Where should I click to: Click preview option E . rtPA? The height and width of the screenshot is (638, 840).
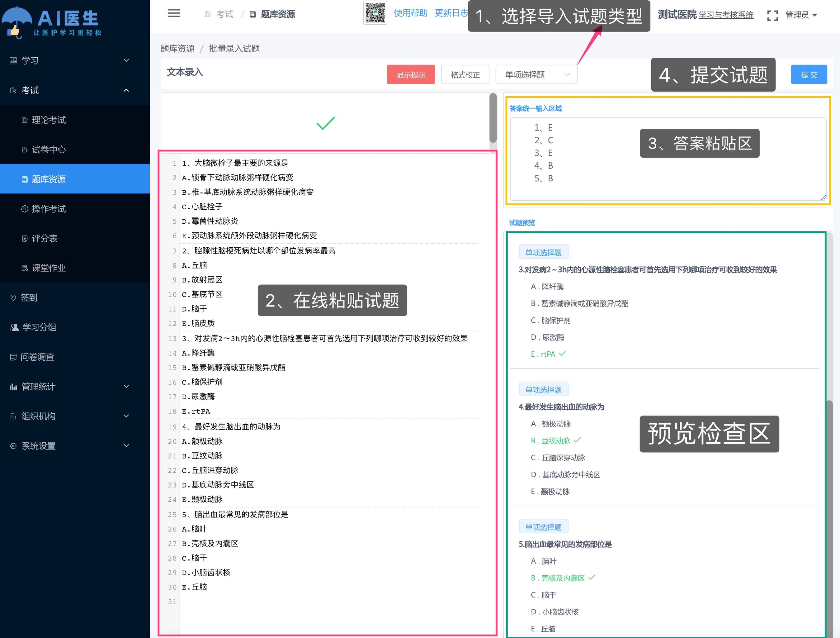(543, 354)
